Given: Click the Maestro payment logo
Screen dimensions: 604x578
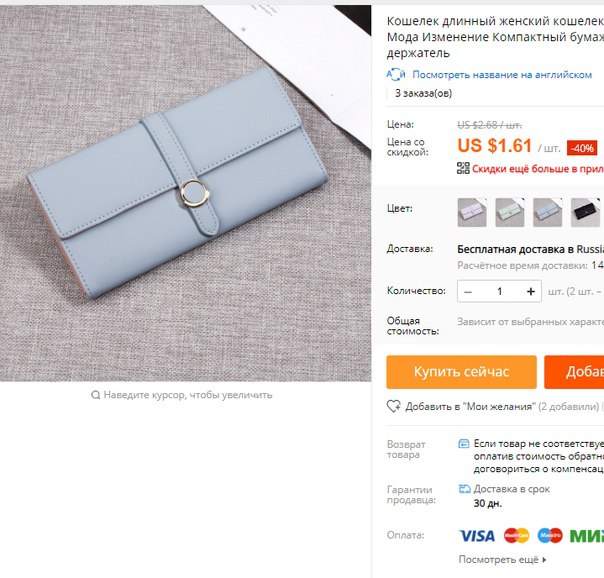Looking at the screenshot, I should (550, 536).
